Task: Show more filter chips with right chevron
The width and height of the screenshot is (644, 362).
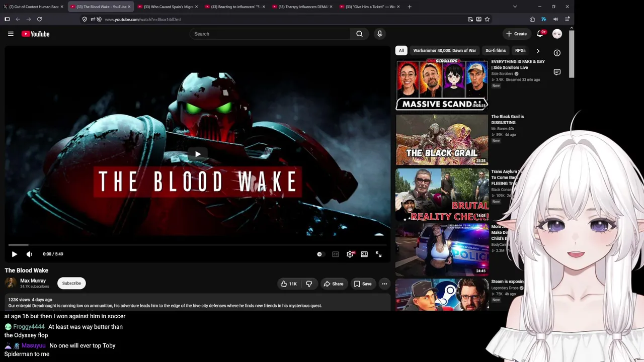Action: point(538,51)
